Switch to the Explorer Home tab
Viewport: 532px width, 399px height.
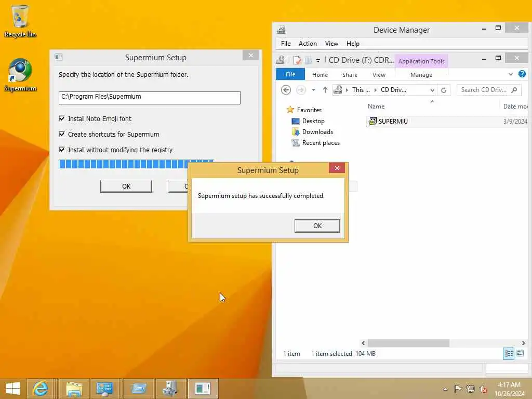coord(320,75)
